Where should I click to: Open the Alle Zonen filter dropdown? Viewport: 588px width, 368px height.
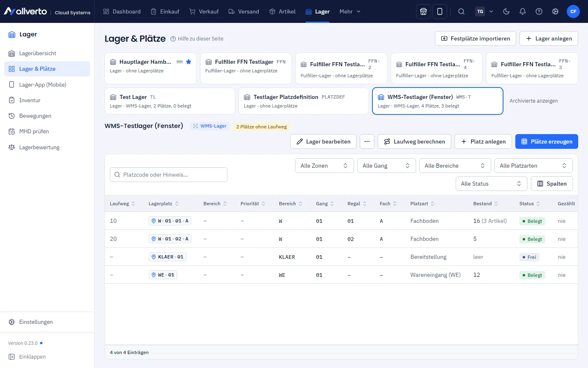point(325,166)
